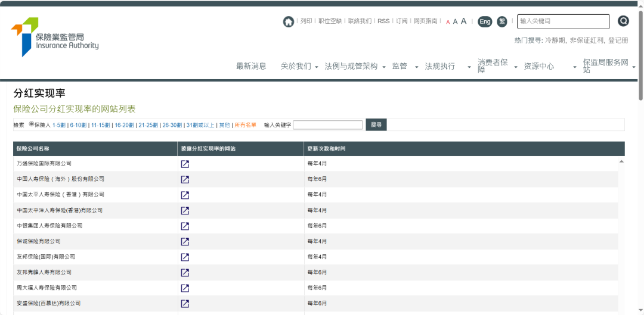The image size is (644, 315).
Task: Show 所有名單 full list
Action: [245, 125]
